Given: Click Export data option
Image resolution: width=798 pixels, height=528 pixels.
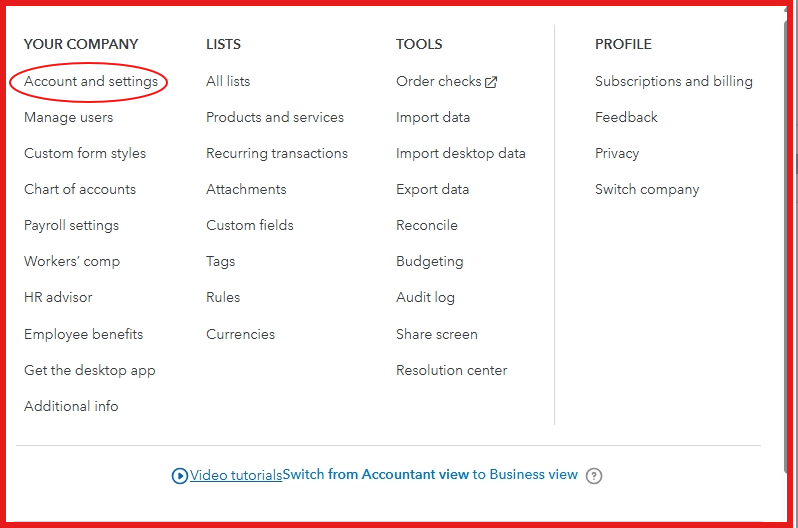Looking at the screenshot, I should 433,189.
